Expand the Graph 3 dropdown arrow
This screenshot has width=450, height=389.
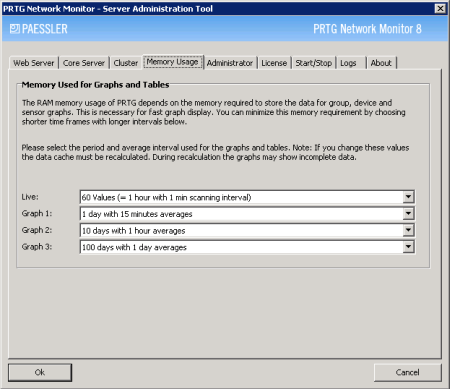(408, 247)
